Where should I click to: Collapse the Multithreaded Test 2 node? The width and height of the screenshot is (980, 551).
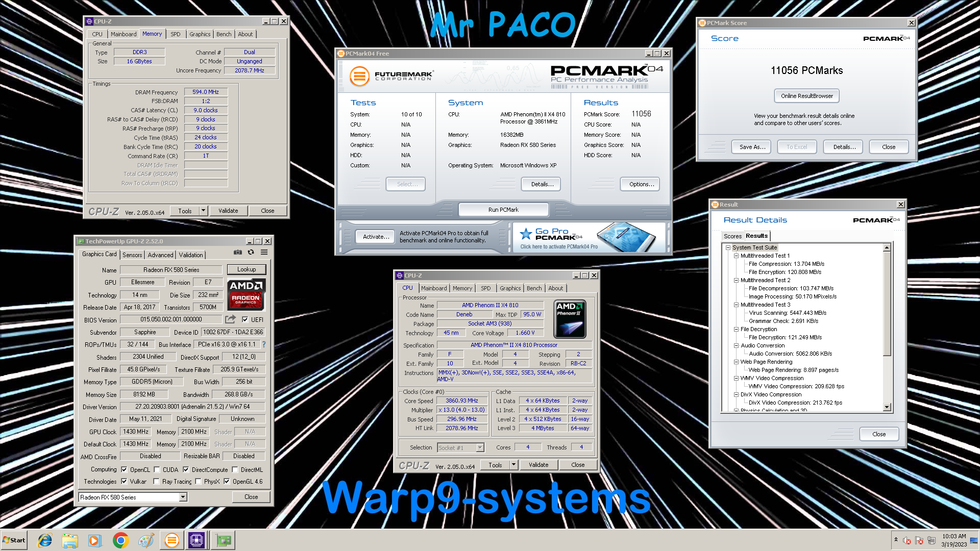pos(736,280)
